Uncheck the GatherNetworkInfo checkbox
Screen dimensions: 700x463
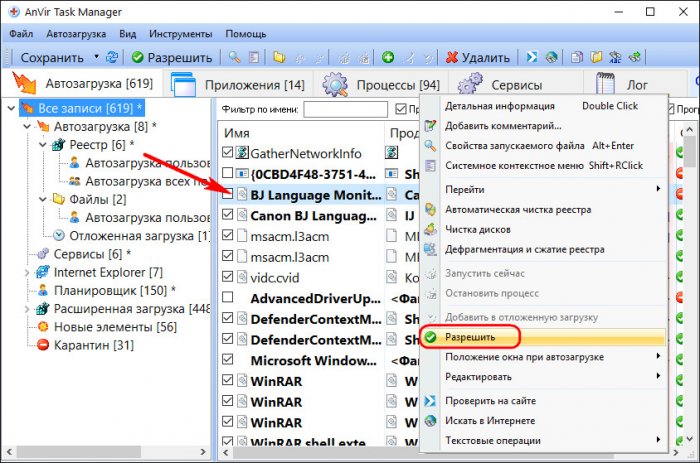(x=228, y=152)
